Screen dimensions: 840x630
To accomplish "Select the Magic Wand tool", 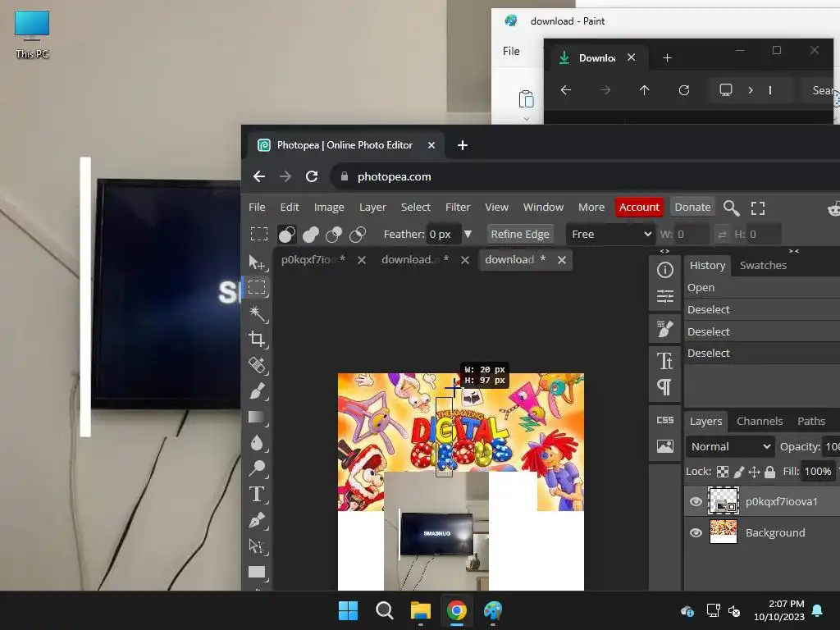I will pyautogui.click(x=257, y=313).
